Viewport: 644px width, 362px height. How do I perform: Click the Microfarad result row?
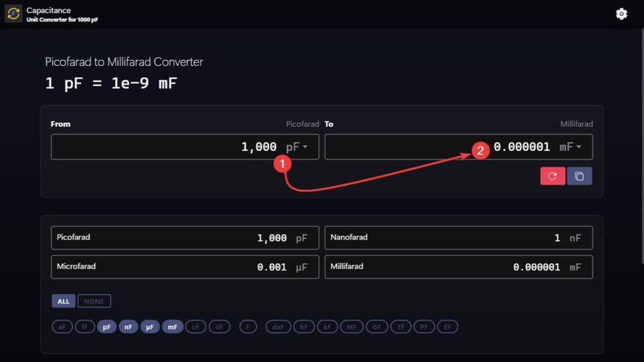[x=184, y=266]
